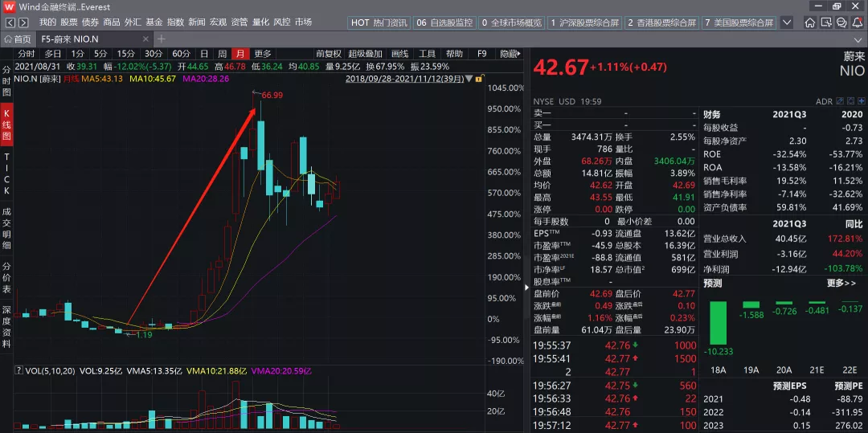868x433 pixels.
Task: Close the F5-蔚来 NIO.N tab
Action: tap(145, 39)
